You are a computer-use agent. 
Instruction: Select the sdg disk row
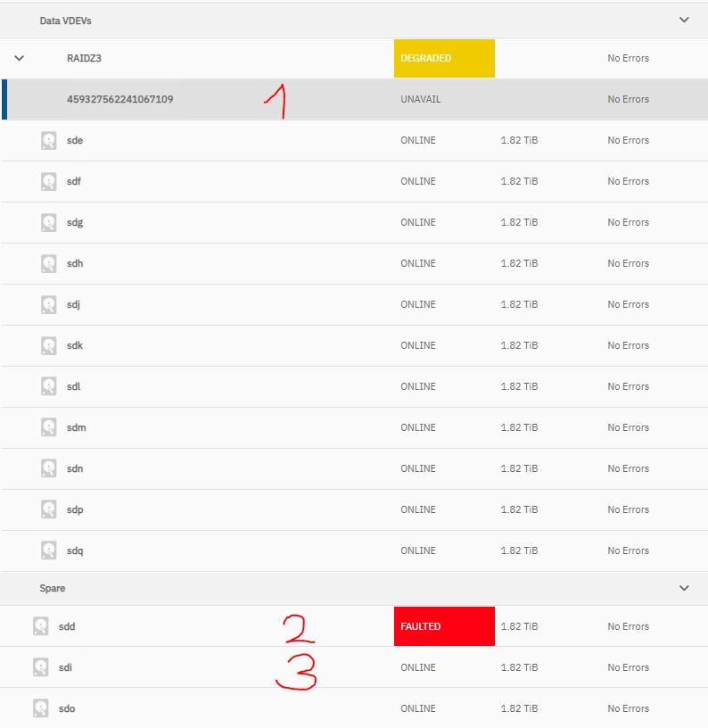(355, 222)
